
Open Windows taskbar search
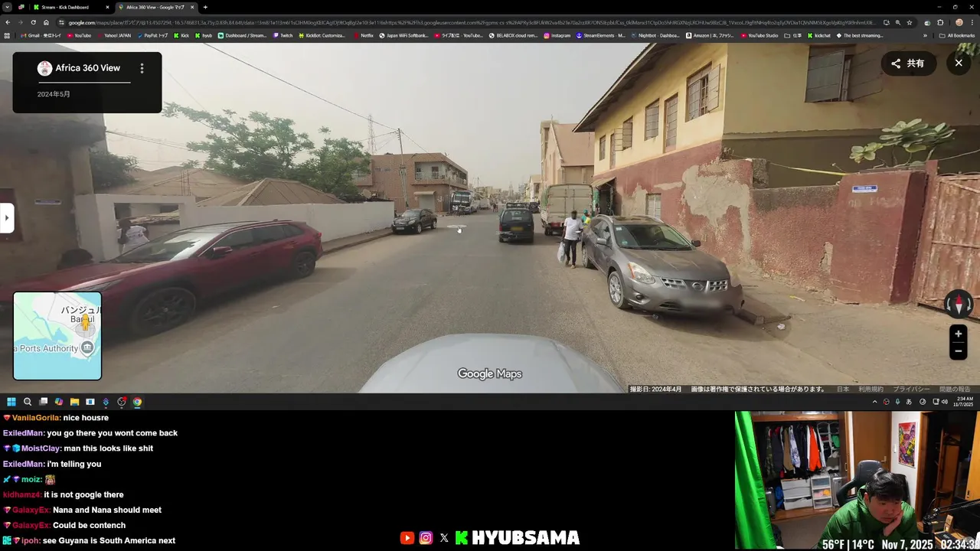(x=28, y=402)
